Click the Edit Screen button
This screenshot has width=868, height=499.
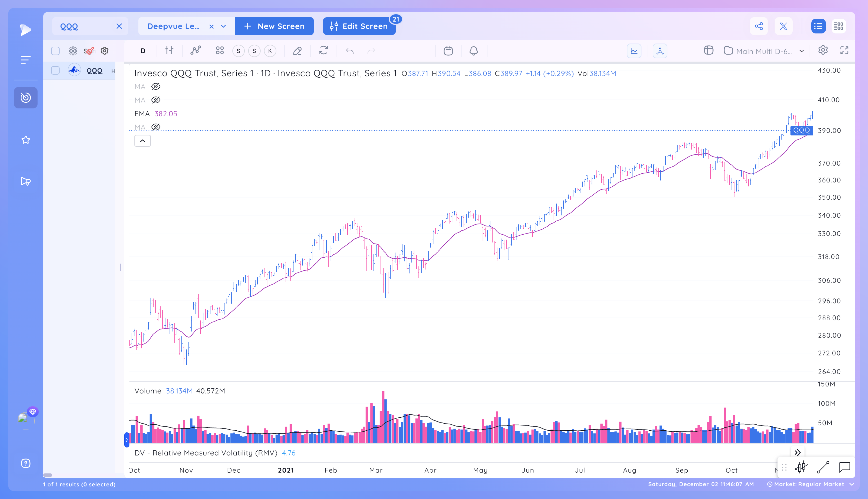click(359, 26)
